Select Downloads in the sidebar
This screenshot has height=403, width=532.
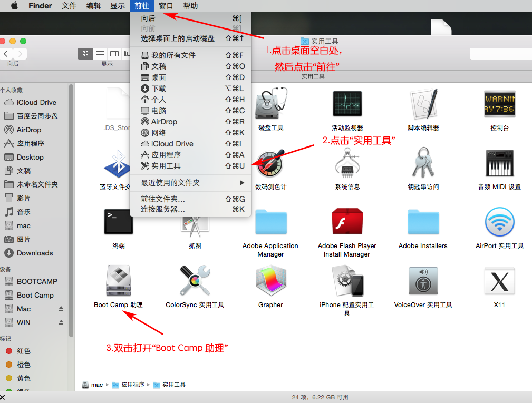pyautogui.click(x=34, y=253)
